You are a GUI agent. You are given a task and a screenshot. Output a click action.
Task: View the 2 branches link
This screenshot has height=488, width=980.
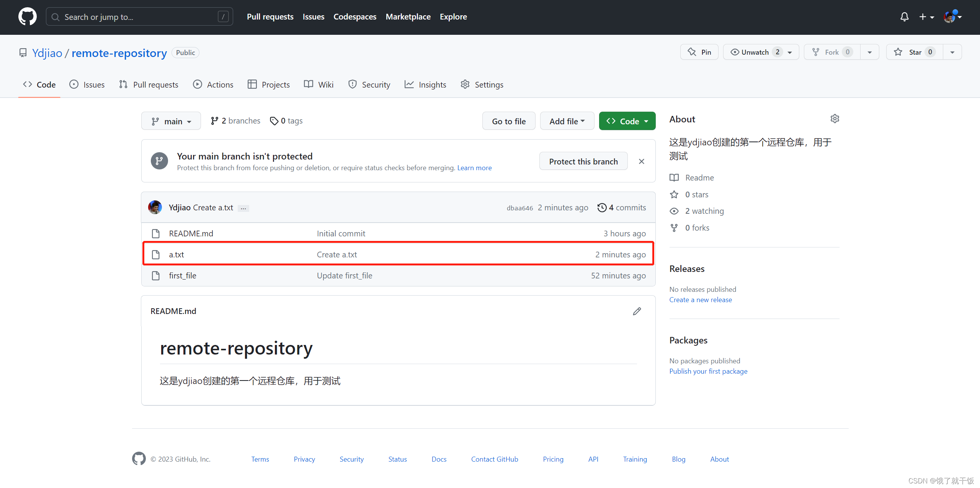[x=235, y=121]
